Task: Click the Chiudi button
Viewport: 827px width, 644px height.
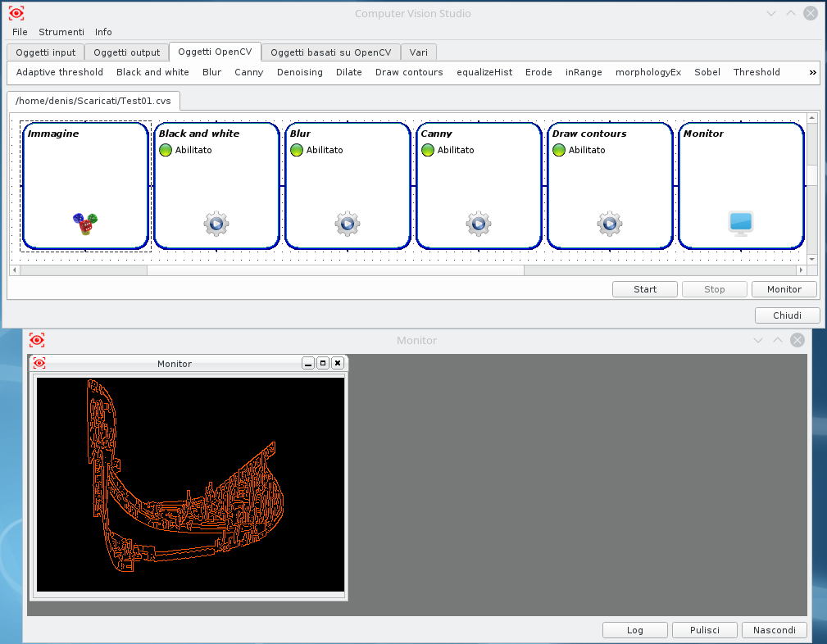Action: [x=788, y=315]
